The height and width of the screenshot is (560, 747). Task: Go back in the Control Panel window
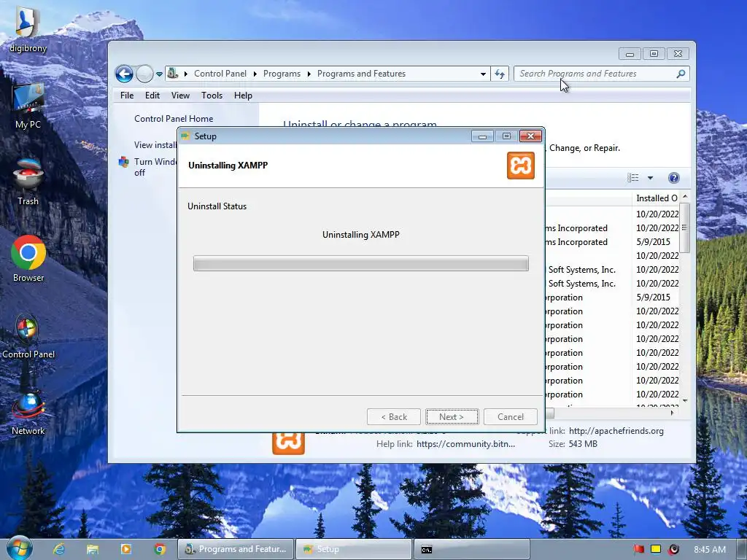point(124,74)
